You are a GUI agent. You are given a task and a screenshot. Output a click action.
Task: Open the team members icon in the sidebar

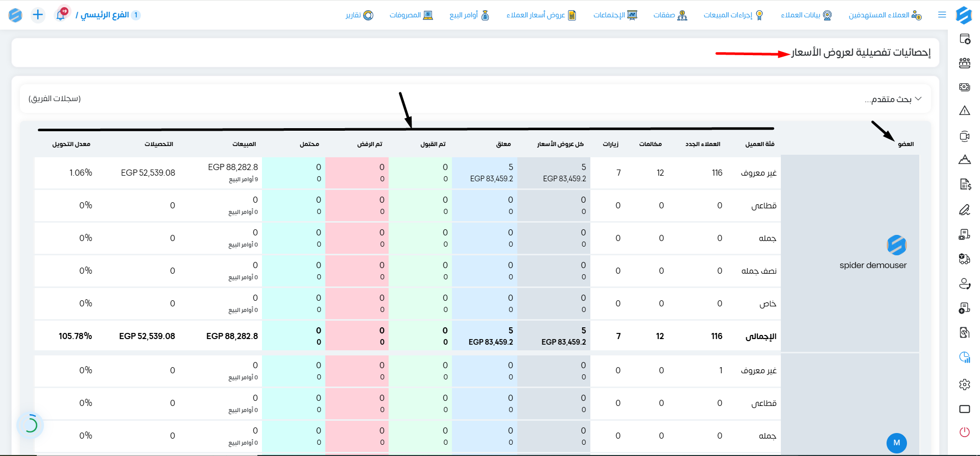(x=965, y=63)
